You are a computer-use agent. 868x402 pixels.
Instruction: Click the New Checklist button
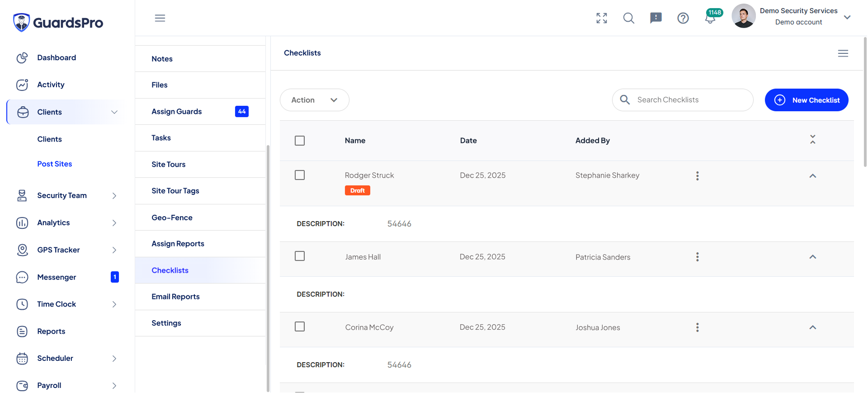point(806,100)
